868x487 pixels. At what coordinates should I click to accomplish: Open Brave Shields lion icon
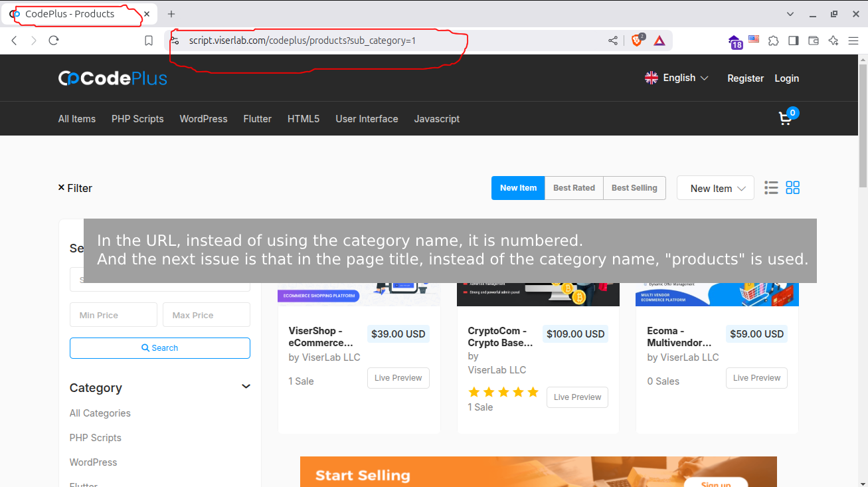tap(637, 41)
